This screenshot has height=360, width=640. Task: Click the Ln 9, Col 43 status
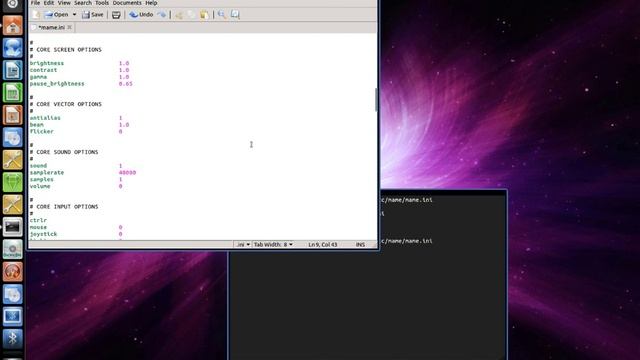point(323,244)
